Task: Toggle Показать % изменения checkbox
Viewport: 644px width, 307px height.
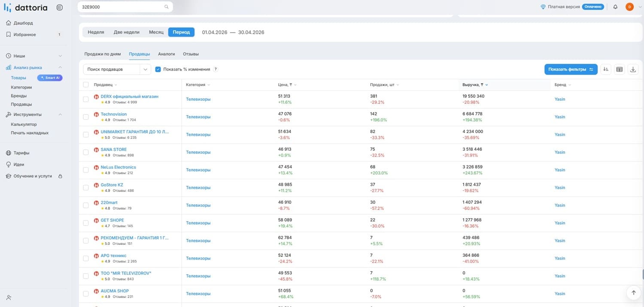Action: (x=158, y=69)
